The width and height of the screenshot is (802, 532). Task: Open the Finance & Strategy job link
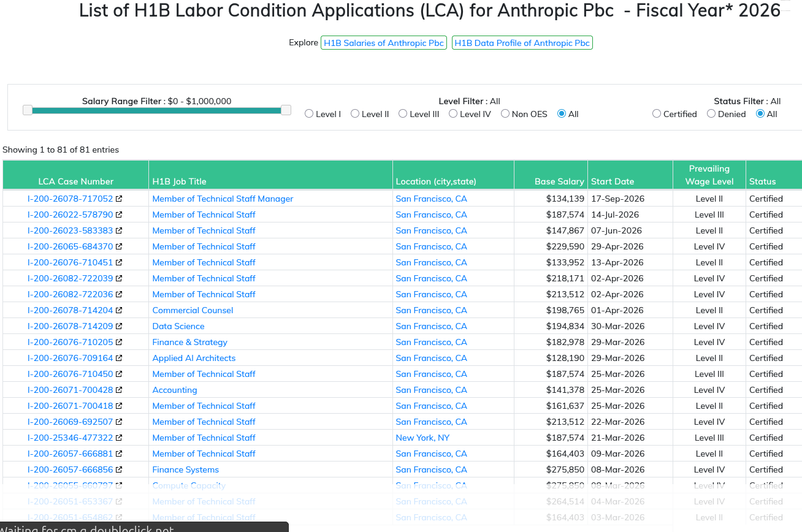(189, 342)
